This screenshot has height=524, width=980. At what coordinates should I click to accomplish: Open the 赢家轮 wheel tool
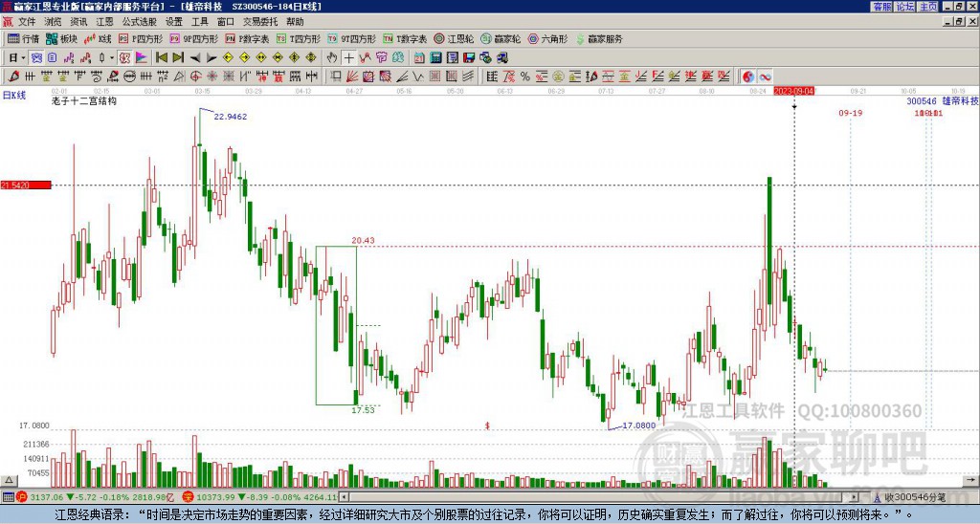(501, 39)
